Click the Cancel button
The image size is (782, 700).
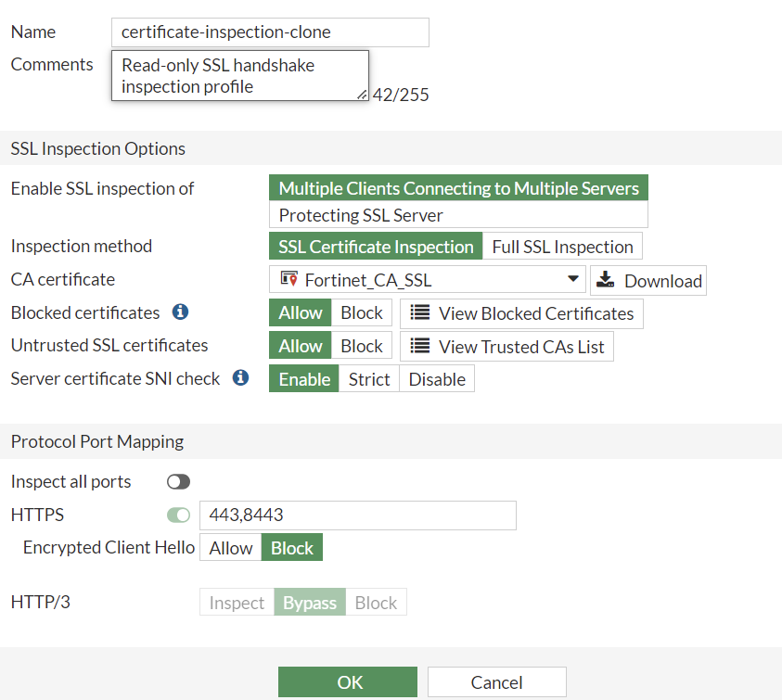[x=496, y=682]
